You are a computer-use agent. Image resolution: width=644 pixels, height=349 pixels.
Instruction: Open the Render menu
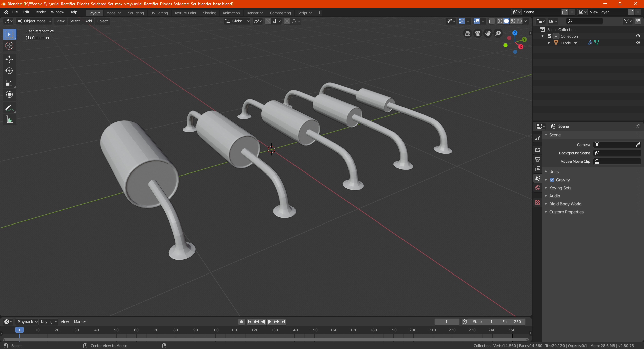point(40,12)
